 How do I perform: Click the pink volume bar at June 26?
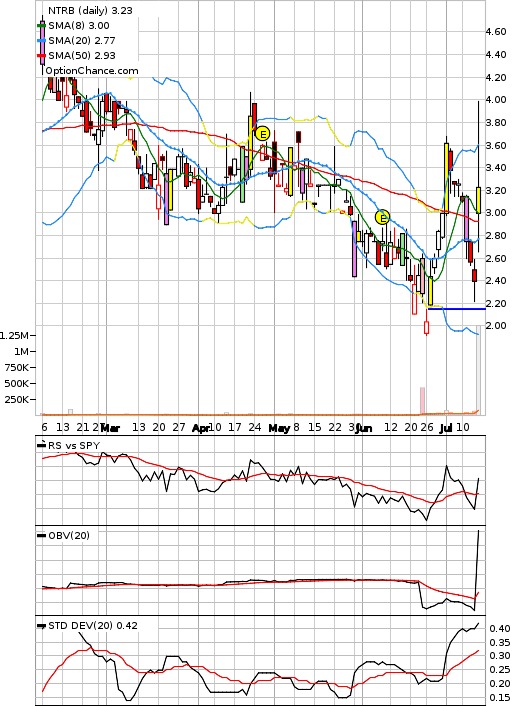point(422,400)
